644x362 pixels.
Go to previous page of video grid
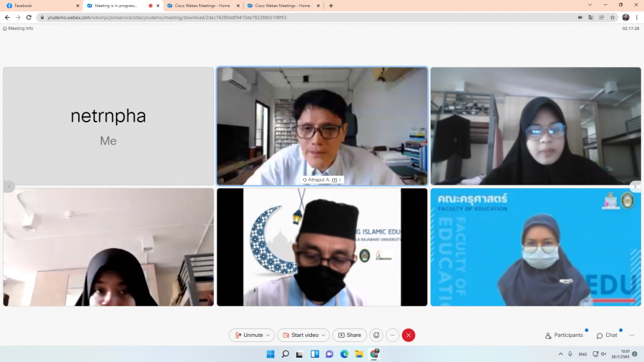coord(9,187)
